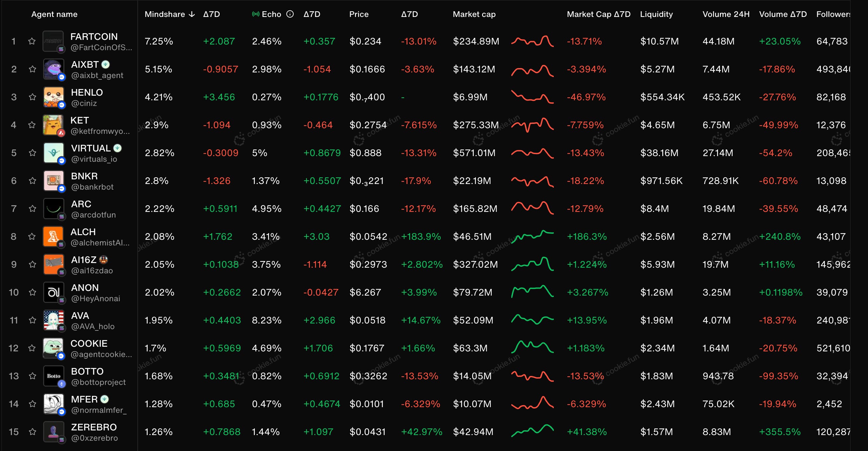Toggle favorite star for ZEREBRO

point(32,432)
